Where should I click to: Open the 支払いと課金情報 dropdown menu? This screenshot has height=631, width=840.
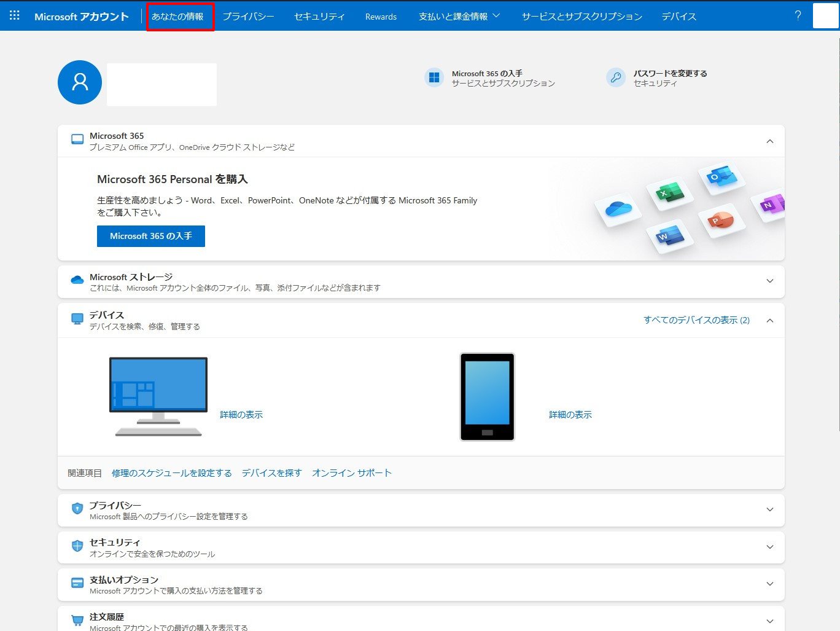[459, 17]
